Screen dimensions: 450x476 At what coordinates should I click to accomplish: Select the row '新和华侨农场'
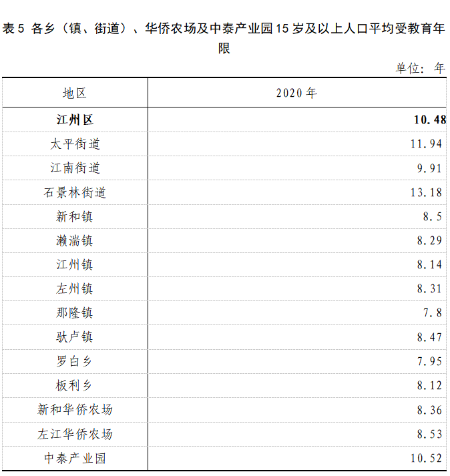coord(224,410)
